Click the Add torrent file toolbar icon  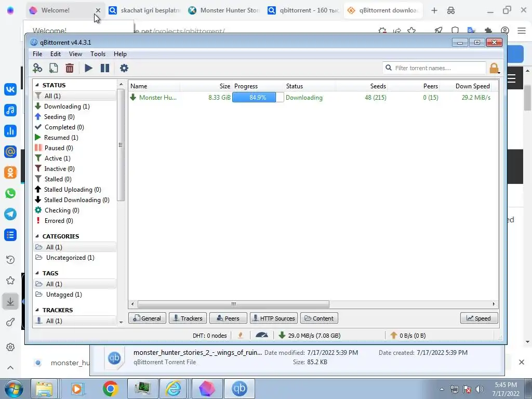click(54, 68)
